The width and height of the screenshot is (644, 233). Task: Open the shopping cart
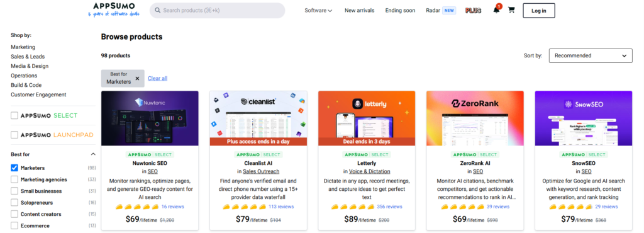point(511,10)
